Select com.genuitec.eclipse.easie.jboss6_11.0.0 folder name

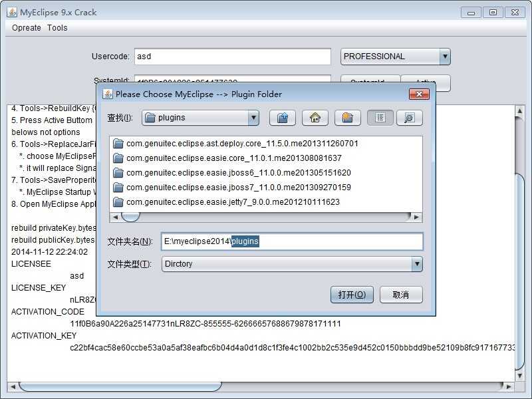(239, 173)
